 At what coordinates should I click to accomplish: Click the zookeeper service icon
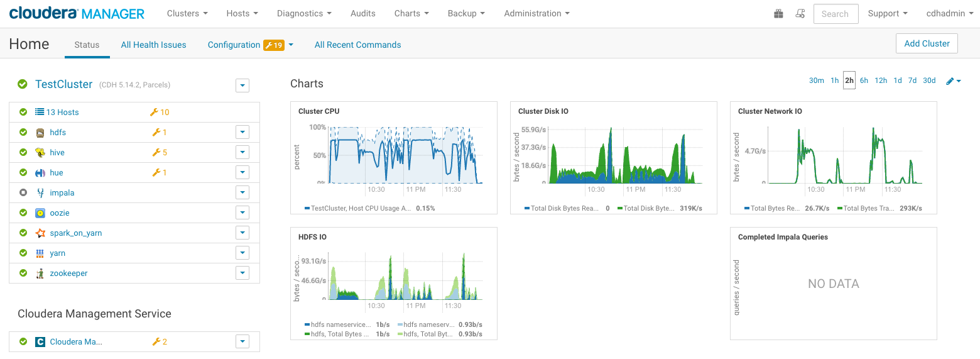point(40,273)
